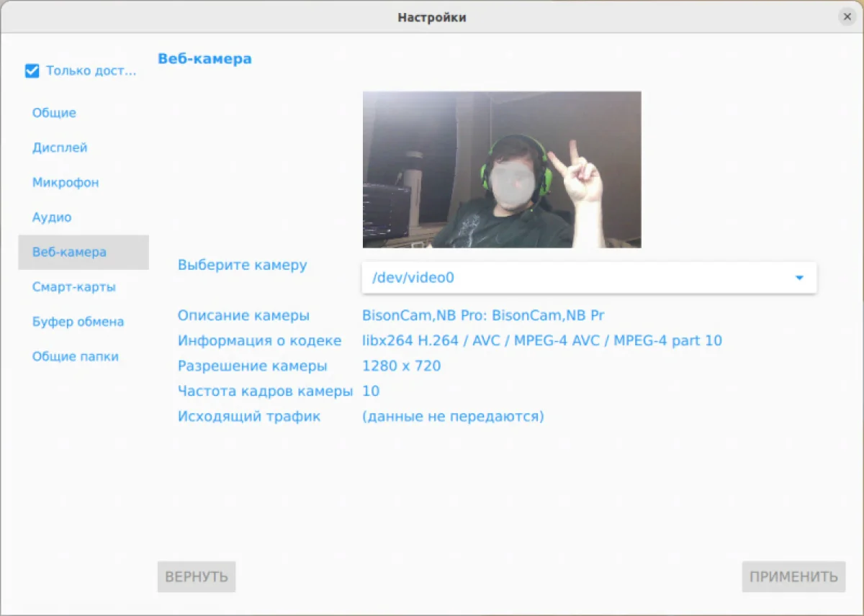Screen dimensions: 864x616
Task: Click the 'Информация о кодеке' label
Action: click(260, 341)
